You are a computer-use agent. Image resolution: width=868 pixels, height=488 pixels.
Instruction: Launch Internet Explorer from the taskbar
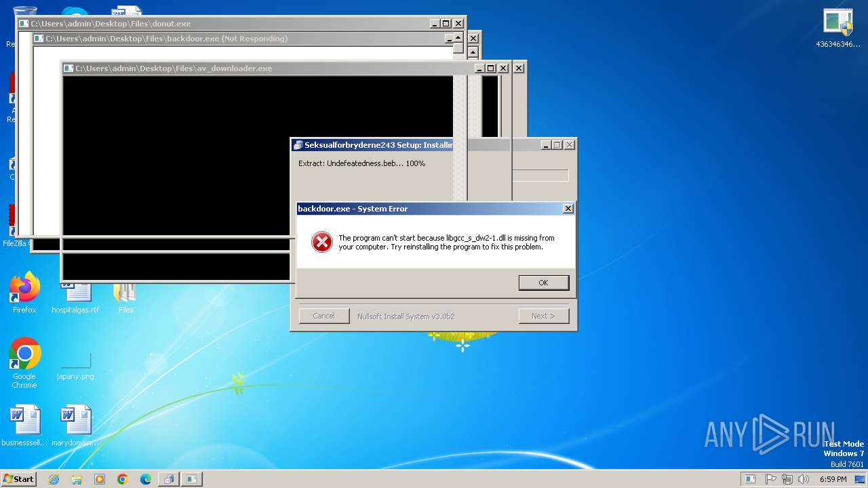[54, 479]
